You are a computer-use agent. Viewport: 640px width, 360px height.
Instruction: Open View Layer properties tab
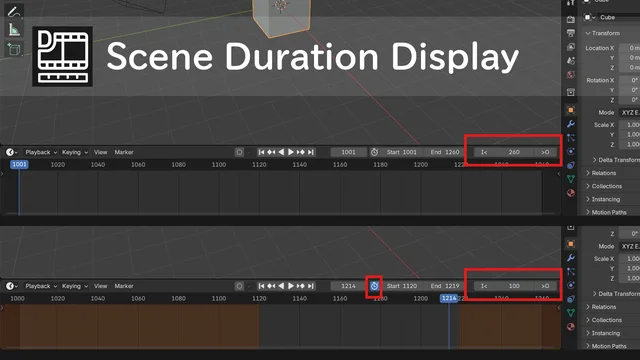(571, 47)
